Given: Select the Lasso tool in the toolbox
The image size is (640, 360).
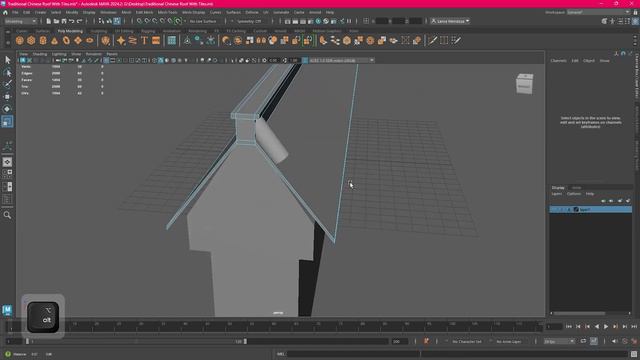Looking at the screenshot, I should coord(7,72).
